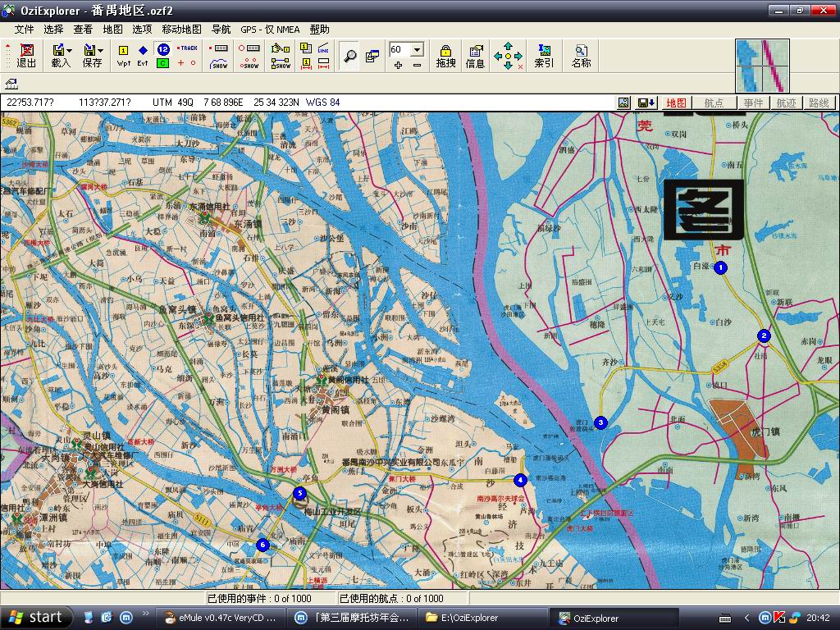Click the red TRACK tool icon

point(188,48)
